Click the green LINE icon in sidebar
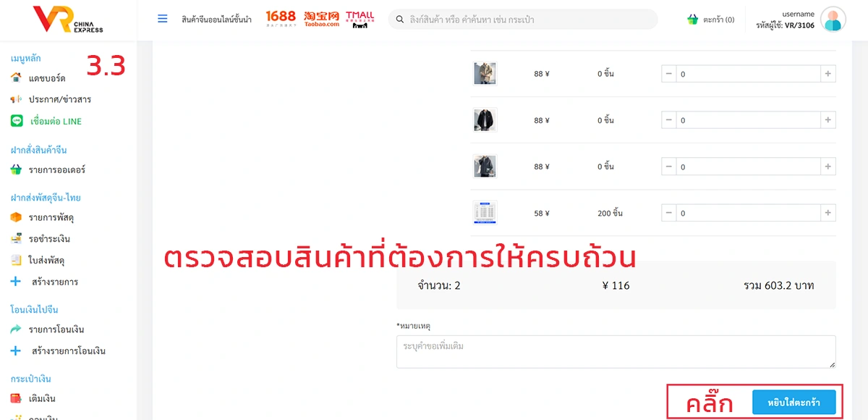Screen dimensions: 868x420 pos(16,121)
